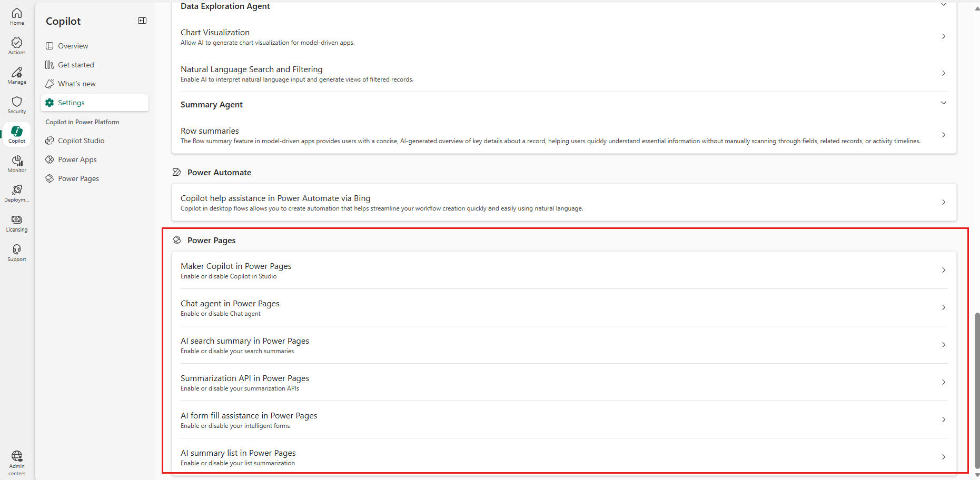Image resolution: width=980 pixels, height=480 pixels.
Task: Open Chart Visualization setting
Action: pos(564,37)
